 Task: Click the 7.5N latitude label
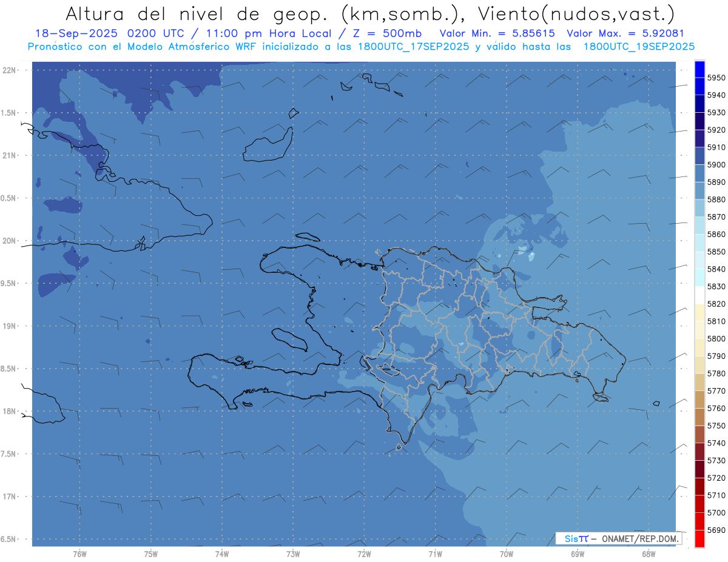click(8, 453)
